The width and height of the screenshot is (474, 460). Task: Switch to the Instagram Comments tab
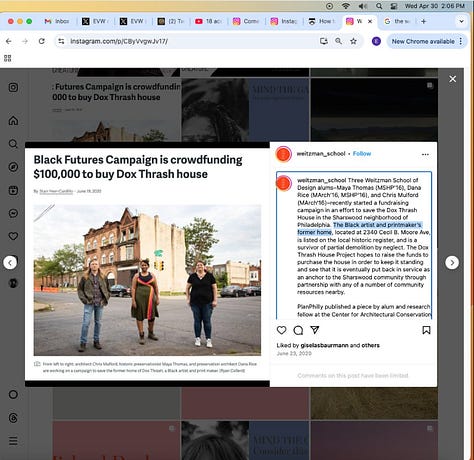point(246,21)
